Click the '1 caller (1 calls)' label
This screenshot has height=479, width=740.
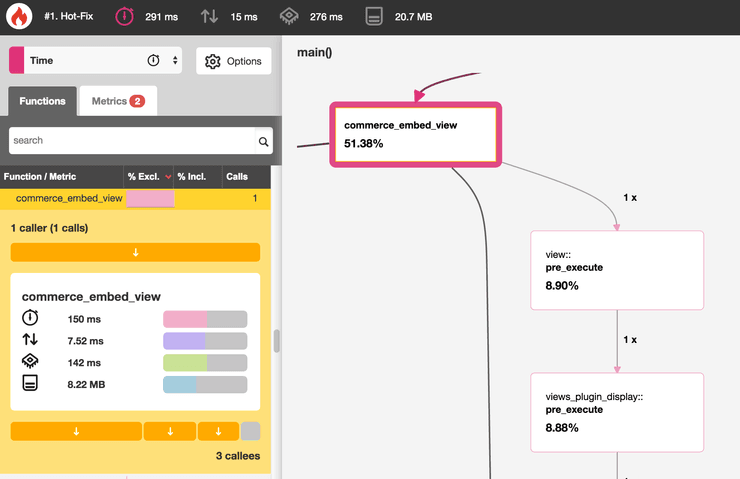(x=50, y=228)
